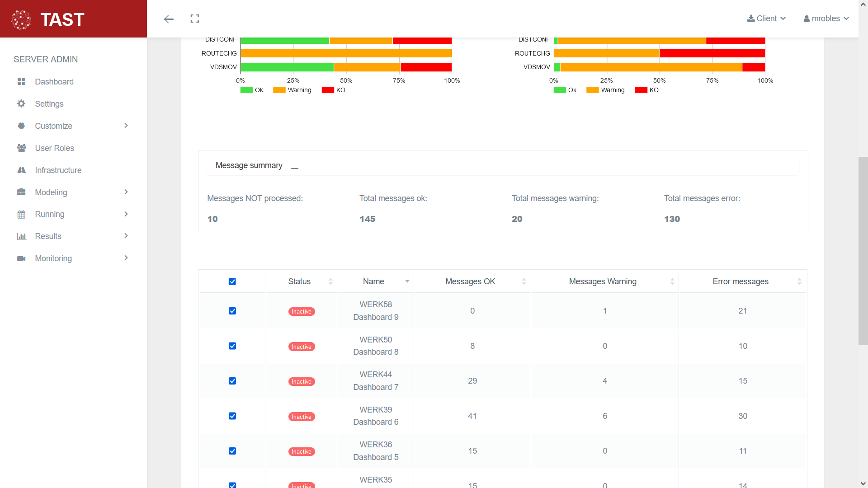
Task: Click the Dashboard grid icon
Action: click(x=21, y=81)
